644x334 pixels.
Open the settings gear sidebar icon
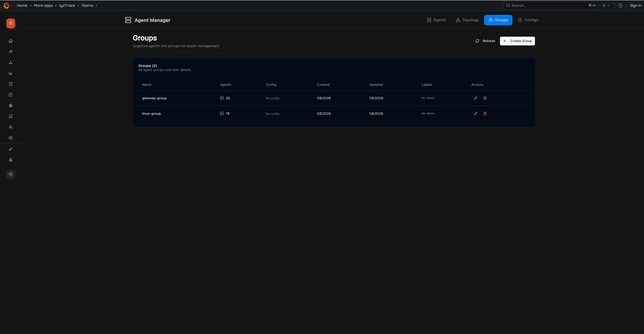pos(11,138)
